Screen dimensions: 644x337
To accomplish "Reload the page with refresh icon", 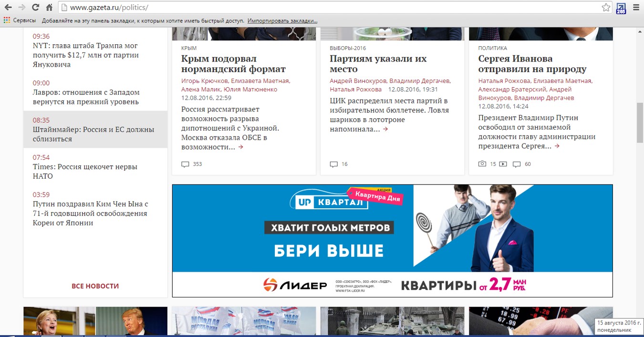I will [x=35, y=7].
